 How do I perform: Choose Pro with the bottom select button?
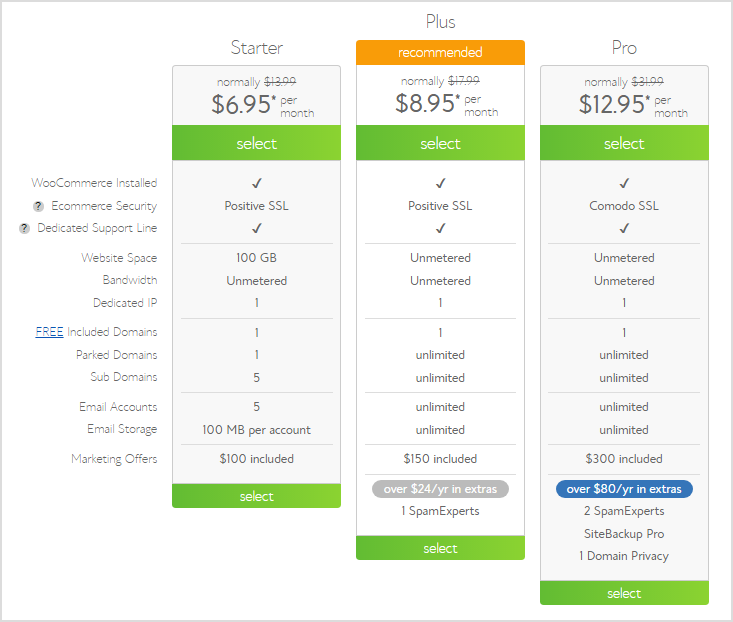624,593
